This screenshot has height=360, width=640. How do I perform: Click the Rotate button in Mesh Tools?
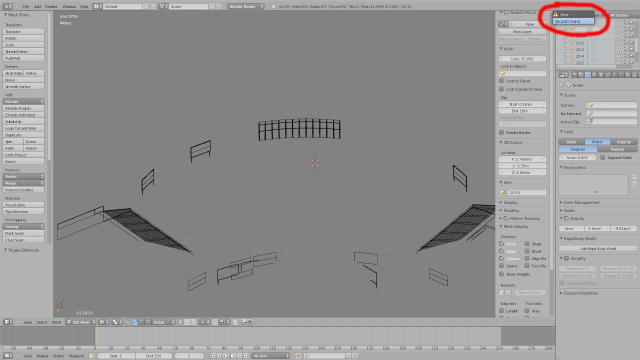click(24, 38)
